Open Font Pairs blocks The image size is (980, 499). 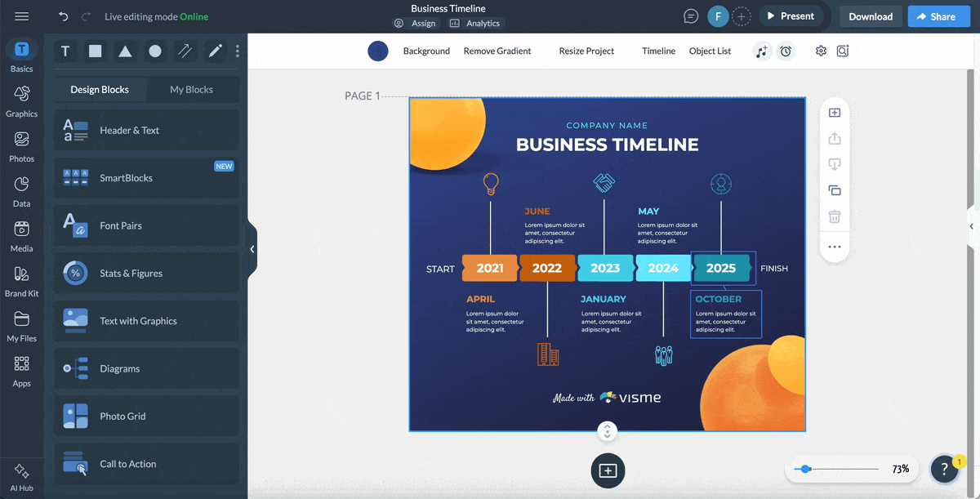click(146, 225)
